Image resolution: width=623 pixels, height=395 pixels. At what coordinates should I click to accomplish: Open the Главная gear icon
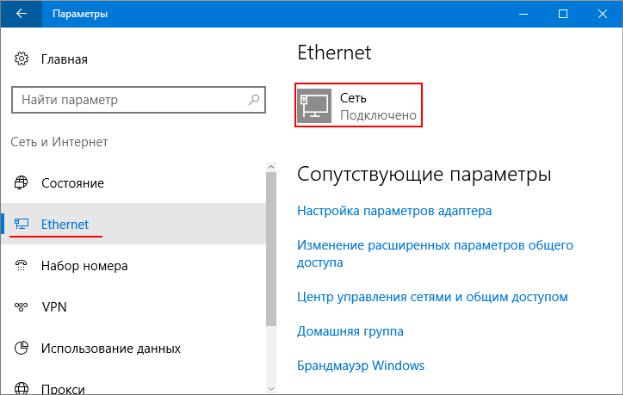[21, 59]
